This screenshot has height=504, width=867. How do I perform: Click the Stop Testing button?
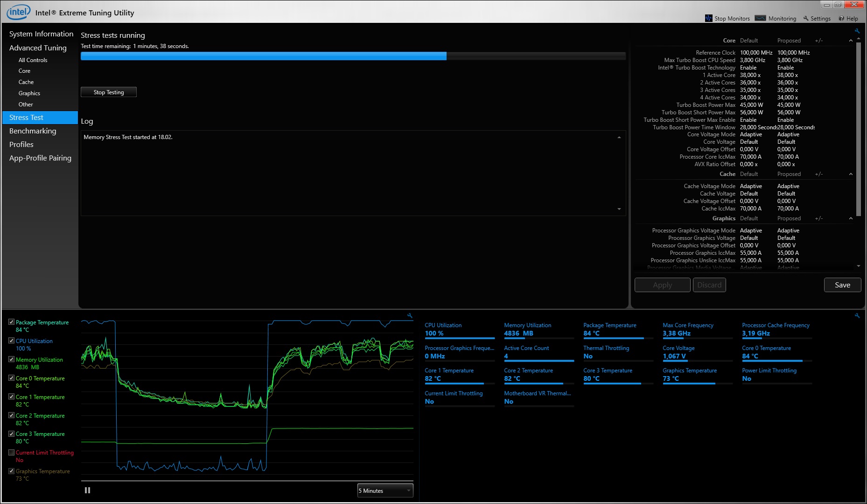click(x=109, y=92)
